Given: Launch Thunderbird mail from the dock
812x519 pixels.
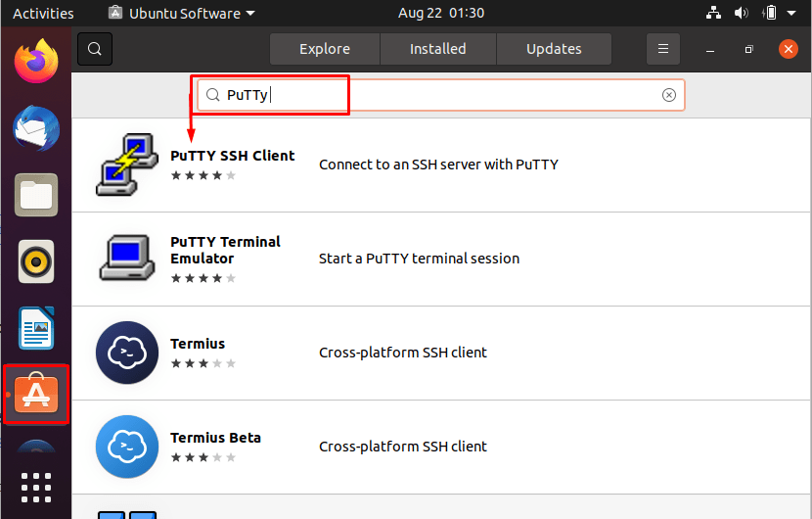Looking at the screenshot, I should point(36,128).
